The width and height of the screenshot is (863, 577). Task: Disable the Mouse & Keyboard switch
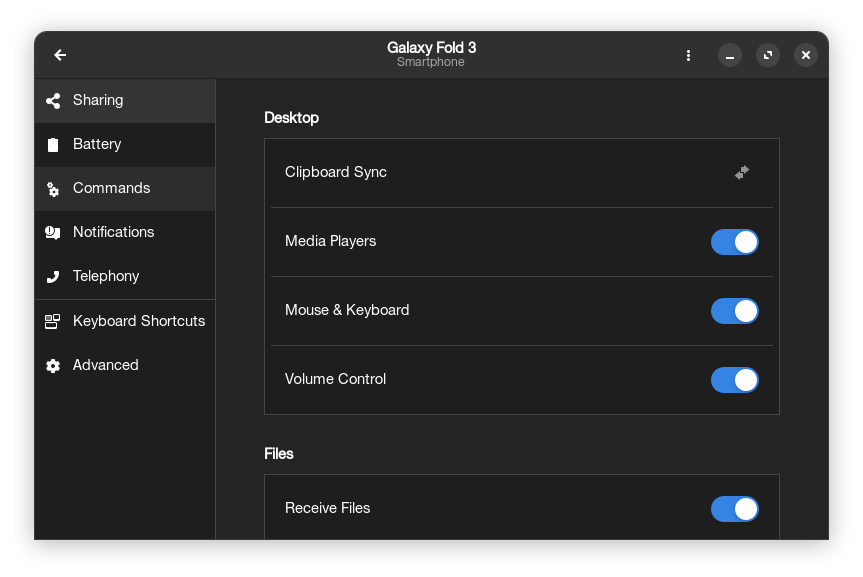tap(734, 311)
